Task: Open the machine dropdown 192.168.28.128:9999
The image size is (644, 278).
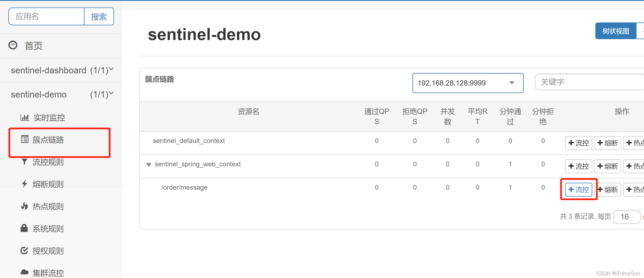Action: pos(468,83)
